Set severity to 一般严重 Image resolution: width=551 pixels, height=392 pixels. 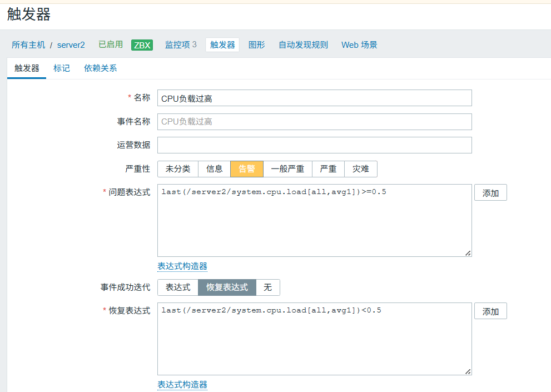[287, 169]
